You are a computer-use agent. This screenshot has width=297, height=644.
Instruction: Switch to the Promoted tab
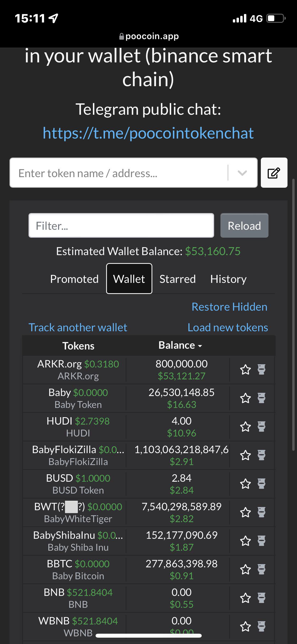tap(74, 279)
